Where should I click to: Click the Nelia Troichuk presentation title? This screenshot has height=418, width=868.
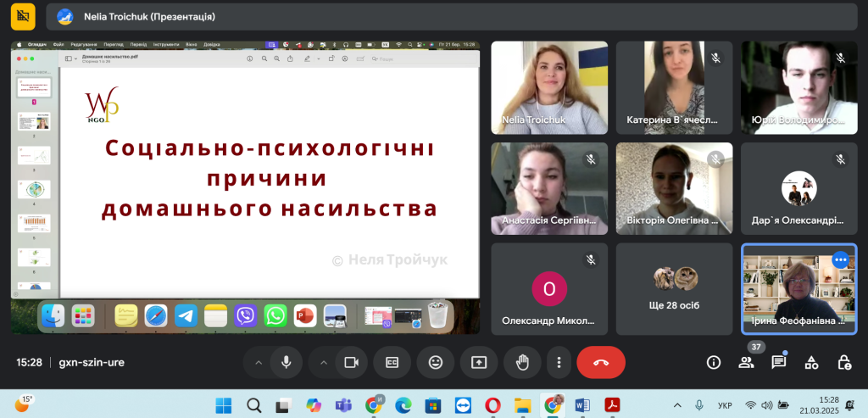149,16
